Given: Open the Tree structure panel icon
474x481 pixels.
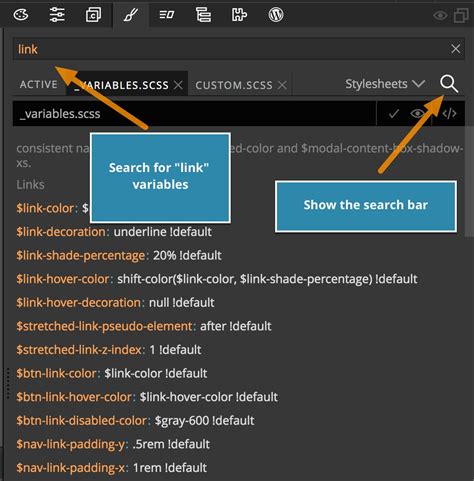Looking at the screenshot, I should tap(203, 15).
